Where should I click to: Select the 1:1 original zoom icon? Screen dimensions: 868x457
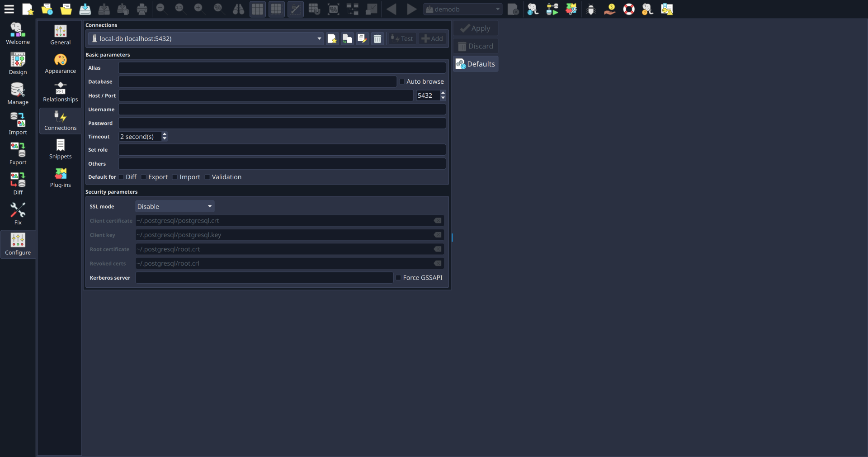click(180, 9)
